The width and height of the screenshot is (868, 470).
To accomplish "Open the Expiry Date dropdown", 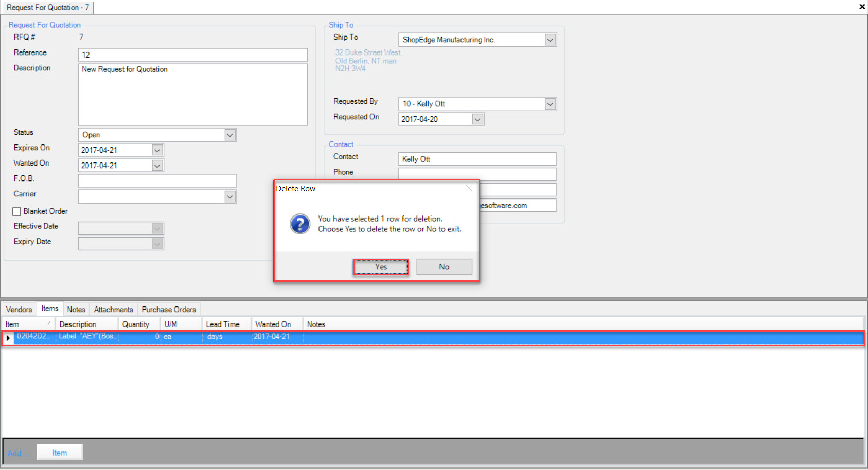I will [157, 244].
